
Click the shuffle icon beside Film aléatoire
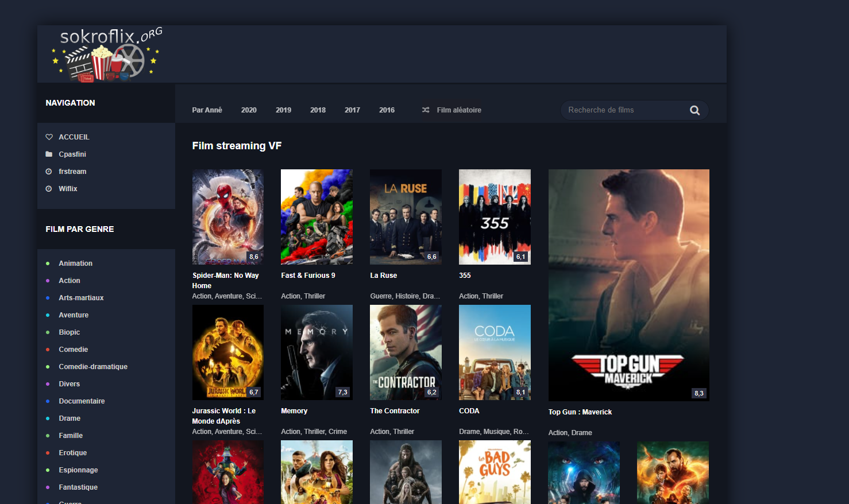(x=426, y=110)
